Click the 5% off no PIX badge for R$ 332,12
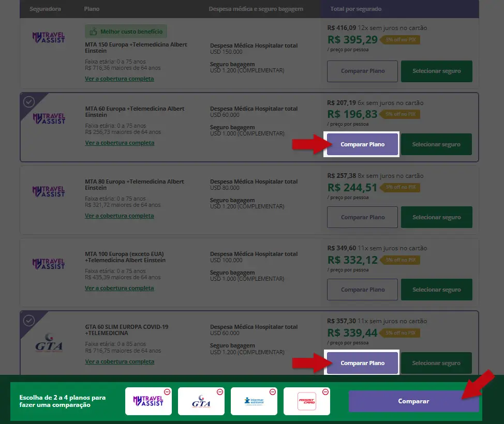Image resolution: width=504 pixels, height=424 pixels. [x=400, y=260]
